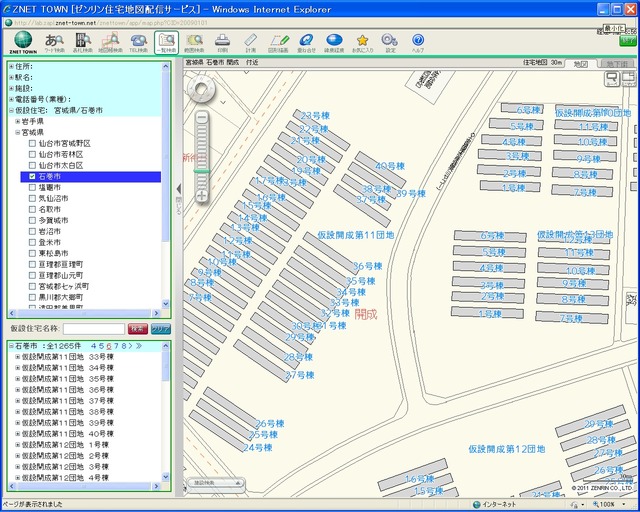Switch to the 地下街 tab
Screen dimensions: 640x512
[x=616, y=64]
